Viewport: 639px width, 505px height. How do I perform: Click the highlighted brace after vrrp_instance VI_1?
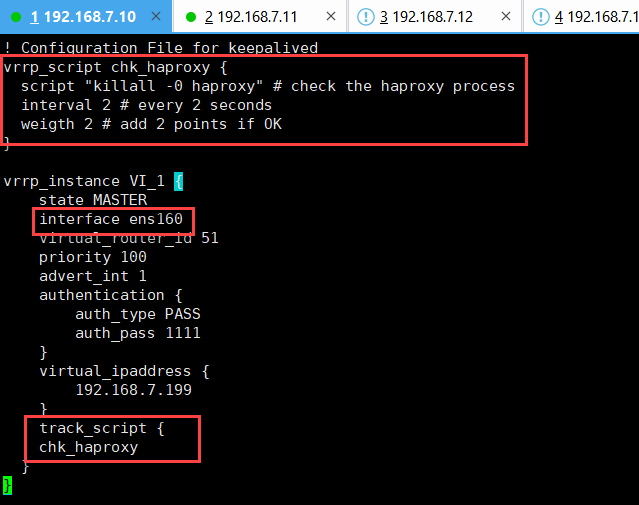coord(179,181)
